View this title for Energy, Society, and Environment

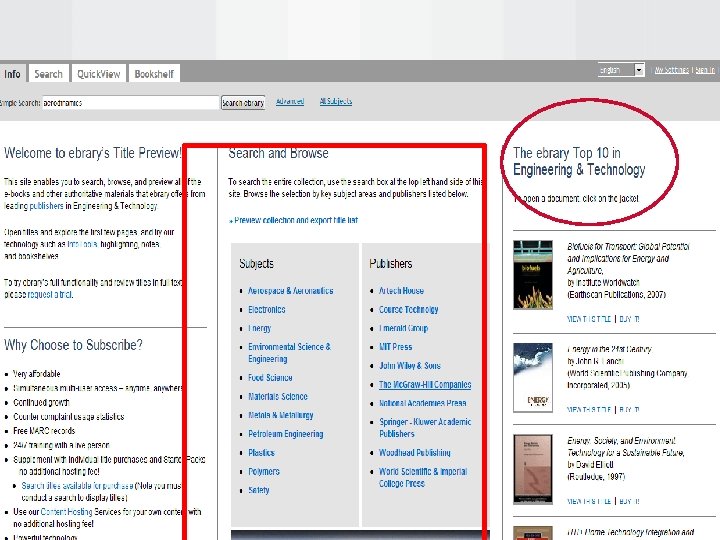pos(589,501)
